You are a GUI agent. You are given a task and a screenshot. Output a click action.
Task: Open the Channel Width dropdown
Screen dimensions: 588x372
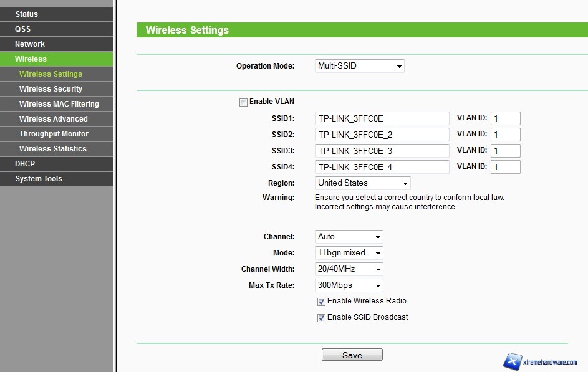click(349, 269)
